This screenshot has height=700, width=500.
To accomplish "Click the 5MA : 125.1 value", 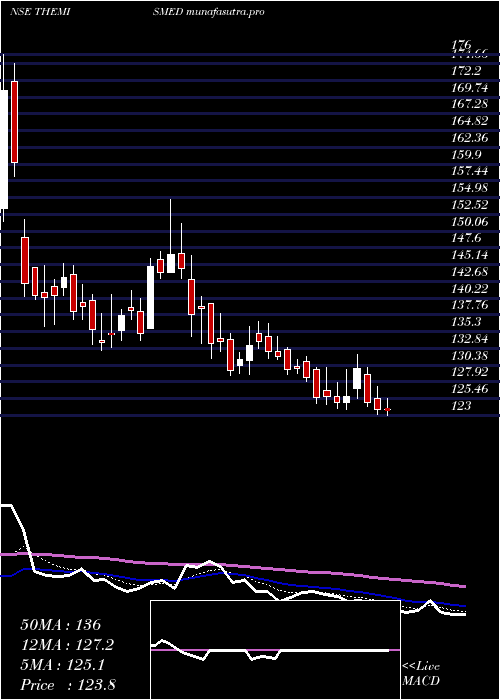I will (62, 665).
